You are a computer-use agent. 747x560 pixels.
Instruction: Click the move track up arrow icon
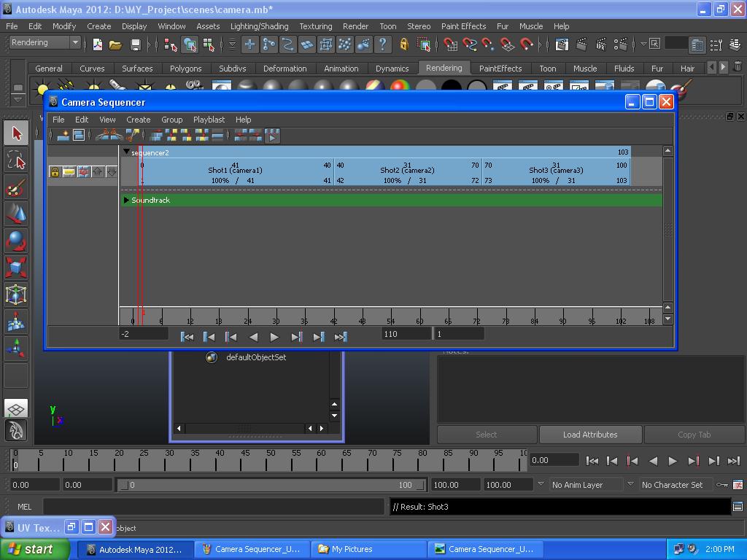pos(98,171)
